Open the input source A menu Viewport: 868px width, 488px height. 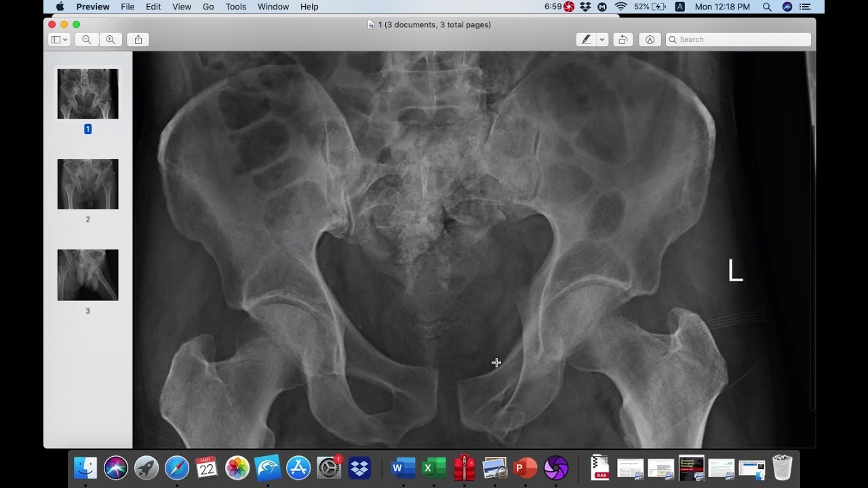679,7
